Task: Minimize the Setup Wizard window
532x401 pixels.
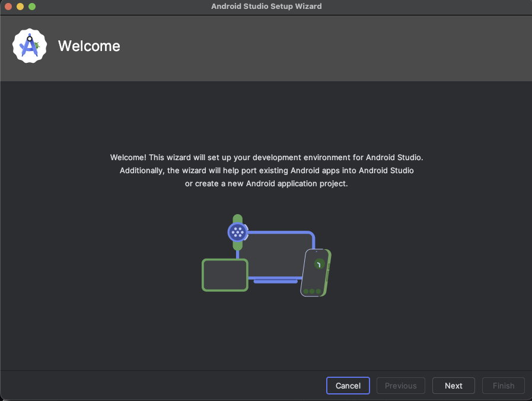Action: pos(20,7)
